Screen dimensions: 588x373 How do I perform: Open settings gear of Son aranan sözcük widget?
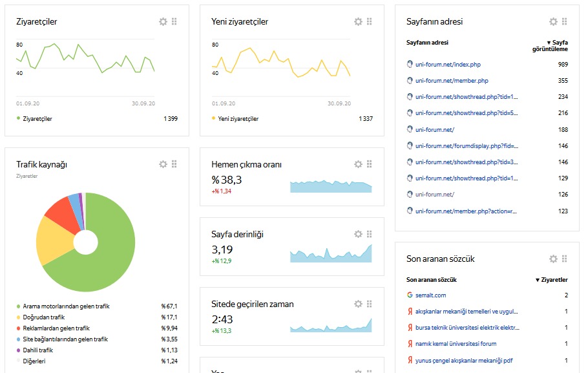pyautogui.click(x=553, y=259)
